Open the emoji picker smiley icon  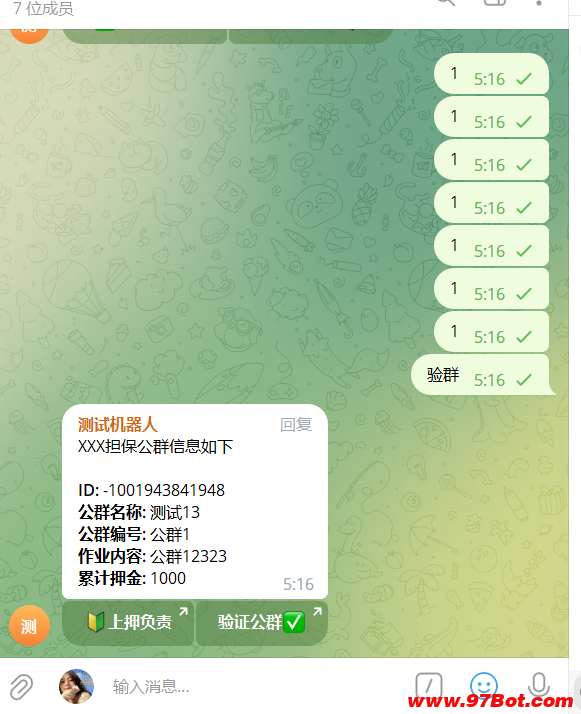pos(483,684)
